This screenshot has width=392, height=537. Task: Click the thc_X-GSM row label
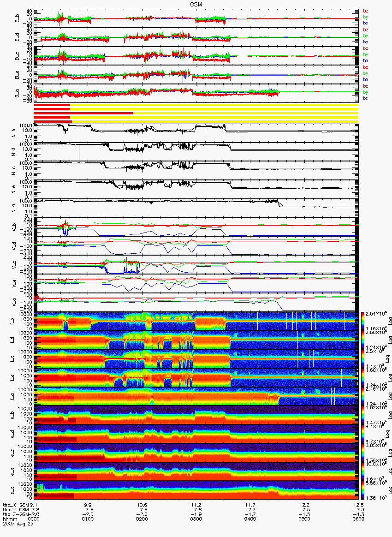(x=16, y=505)
